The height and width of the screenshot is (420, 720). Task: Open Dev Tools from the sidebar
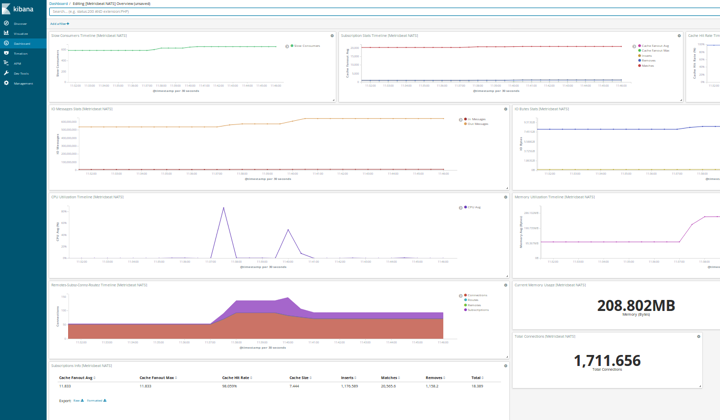pyautogui.click(x=23, y=73)
